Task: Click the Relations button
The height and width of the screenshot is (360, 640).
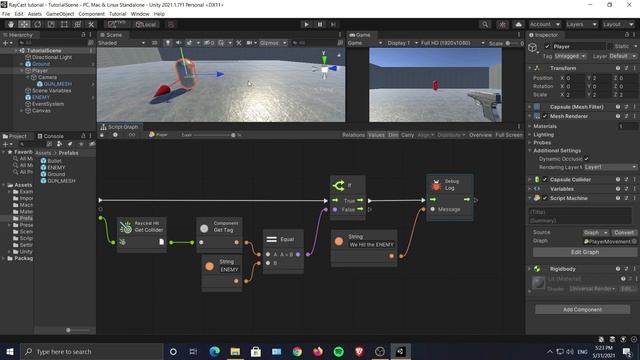Action: (353, 135)
